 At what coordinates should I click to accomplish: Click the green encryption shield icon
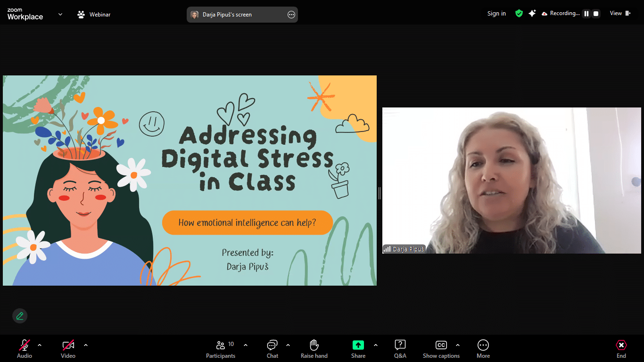point(519,14)
